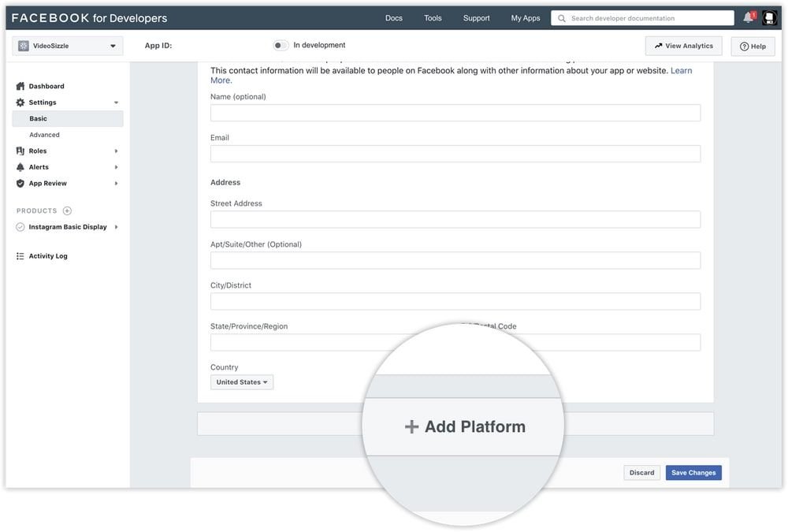Click the Activity Log list icon
This screenshot has width=788, height=532.
20,256
